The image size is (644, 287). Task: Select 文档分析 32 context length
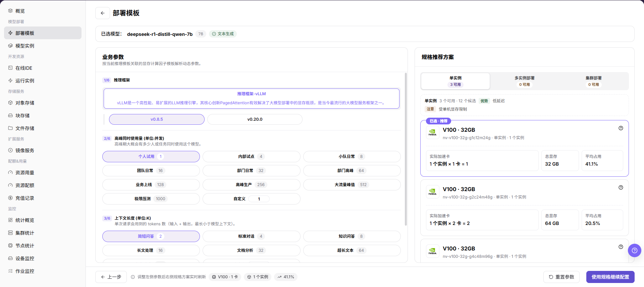coord(252,250)
